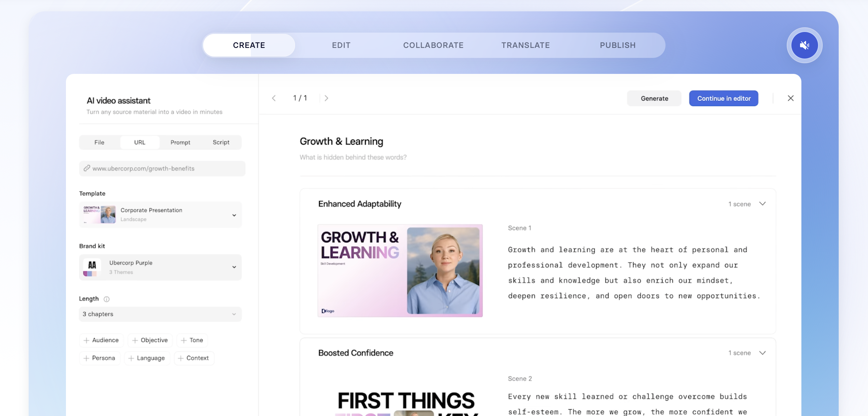Image resolution: width=868 pixels, height=416 pixels.
Task: Switch to the COLLABORATE tab
Action: 433,45
